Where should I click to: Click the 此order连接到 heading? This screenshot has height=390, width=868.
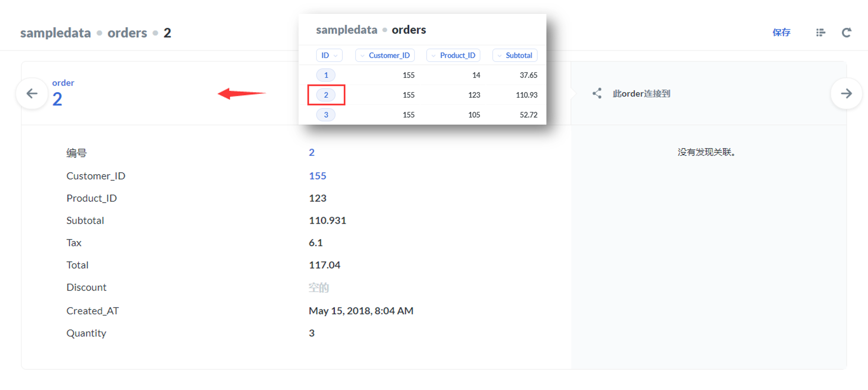[641, 94]
